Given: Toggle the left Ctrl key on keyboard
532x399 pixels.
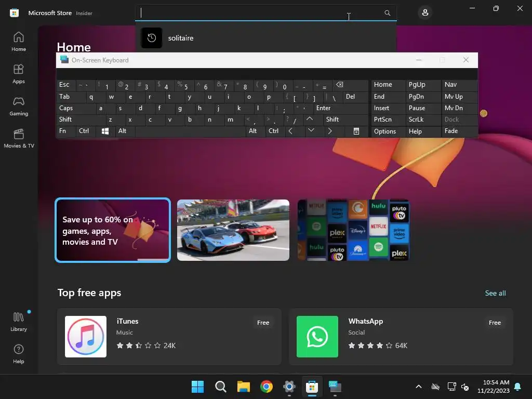Looking at the screenshot, I should click(86, 131).
